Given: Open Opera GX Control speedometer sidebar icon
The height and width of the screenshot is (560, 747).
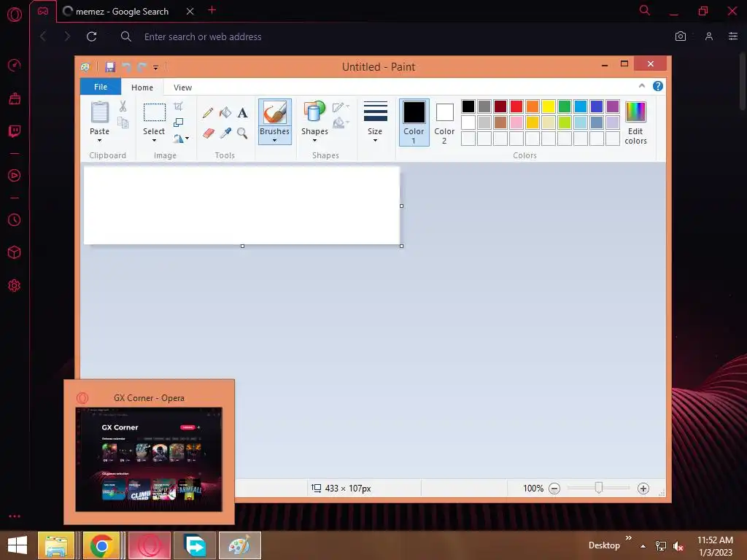Looking at the screenshot, I should (x=15, y=65).
